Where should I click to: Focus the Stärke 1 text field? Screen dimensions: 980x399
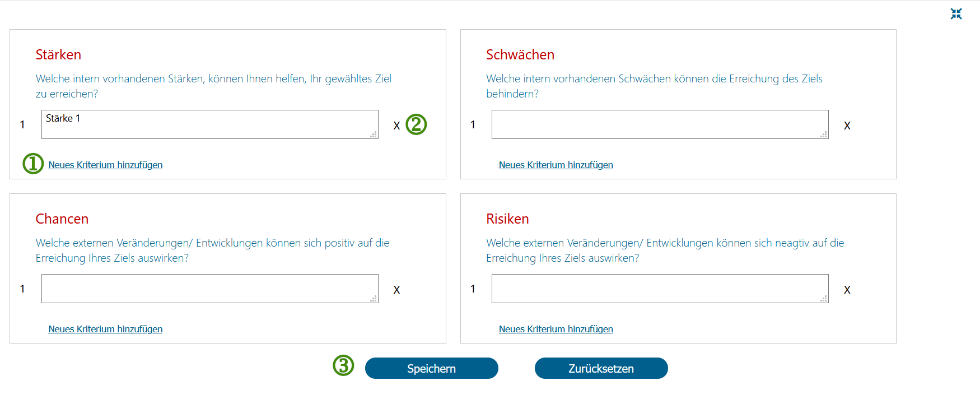(210, 124)
